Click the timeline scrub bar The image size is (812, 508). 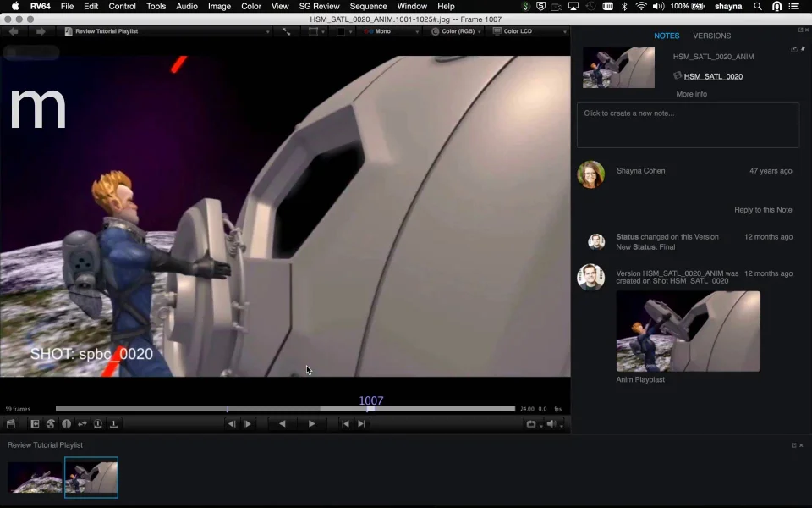(285, 409)
